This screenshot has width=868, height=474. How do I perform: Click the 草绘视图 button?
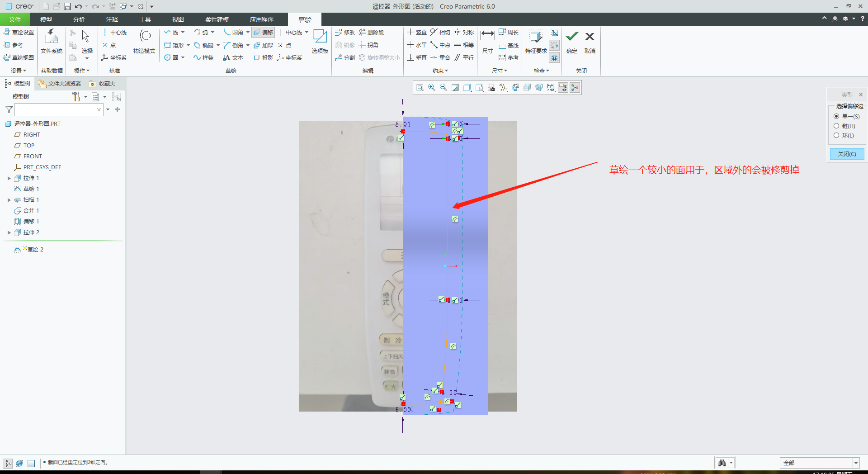(19, 58)
